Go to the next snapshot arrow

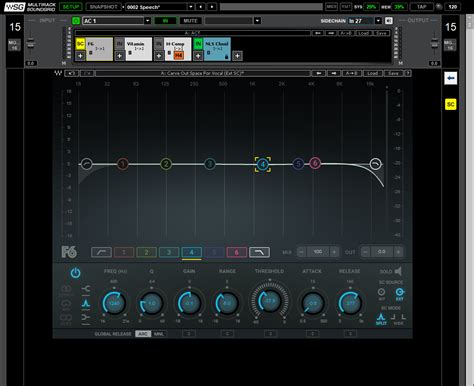[211, 7]
